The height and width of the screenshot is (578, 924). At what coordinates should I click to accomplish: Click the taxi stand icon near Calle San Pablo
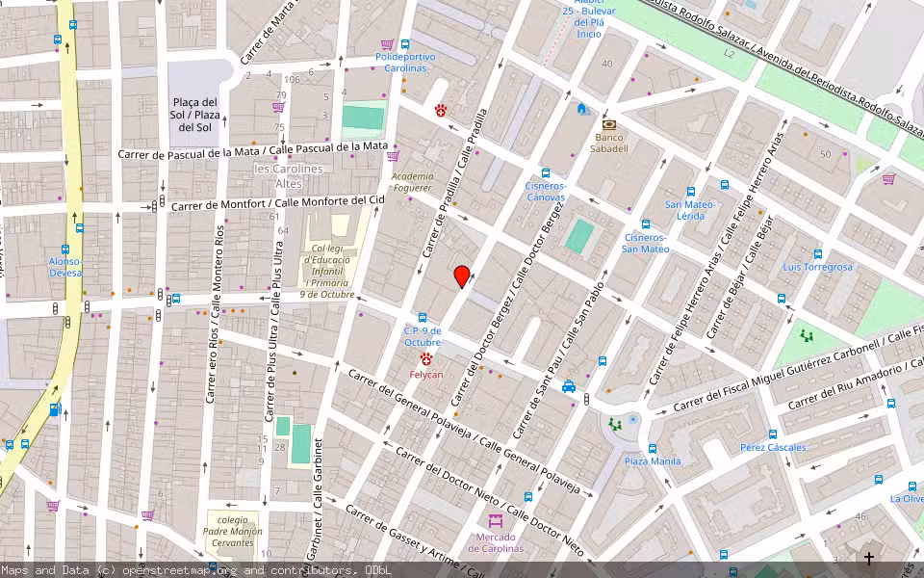(x=568, y=386)
